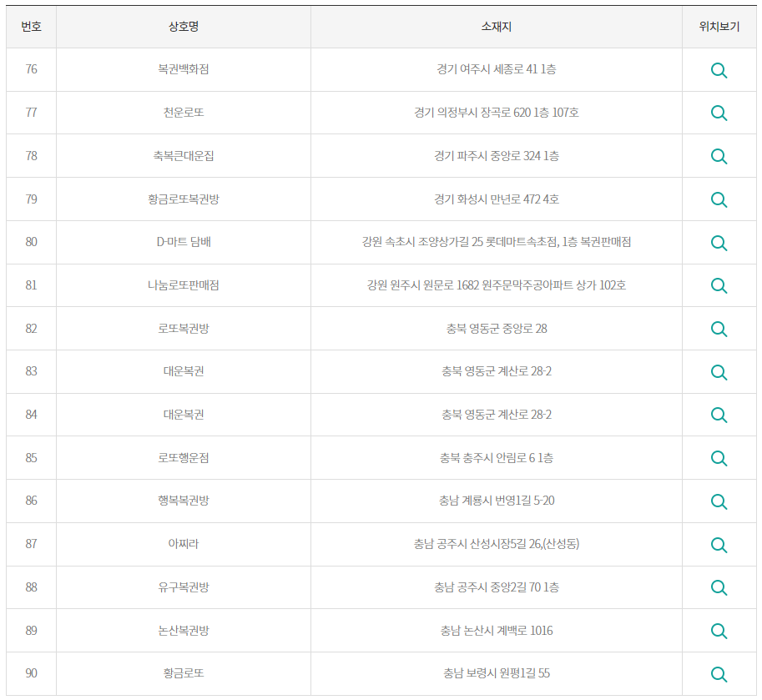This screenshot has width=762, height=700.
Task: Open location view for 천운로또
Action: [719, 113]
